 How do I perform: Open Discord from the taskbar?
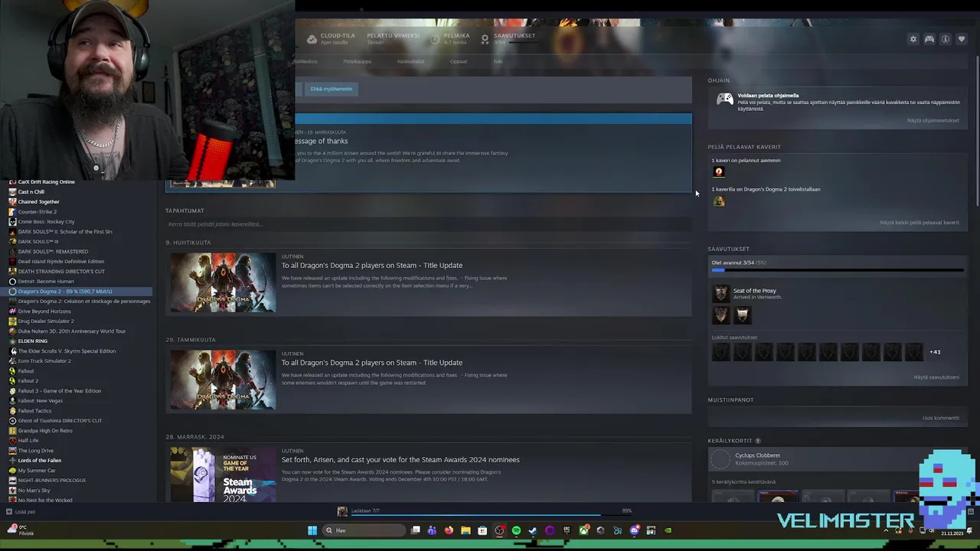tap(634, 530)
